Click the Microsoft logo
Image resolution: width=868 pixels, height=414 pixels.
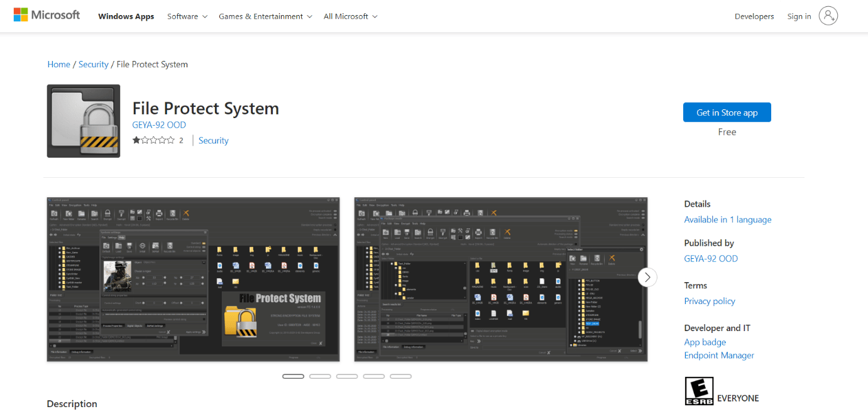pos(47,15)
